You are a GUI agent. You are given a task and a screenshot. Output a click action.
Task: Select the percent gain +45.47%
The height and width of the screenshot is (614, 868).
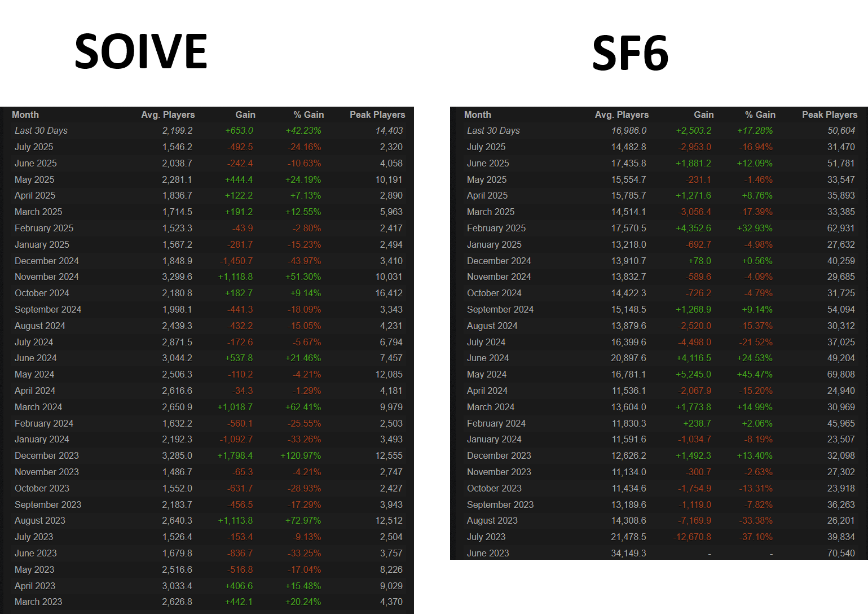point(755,374)
